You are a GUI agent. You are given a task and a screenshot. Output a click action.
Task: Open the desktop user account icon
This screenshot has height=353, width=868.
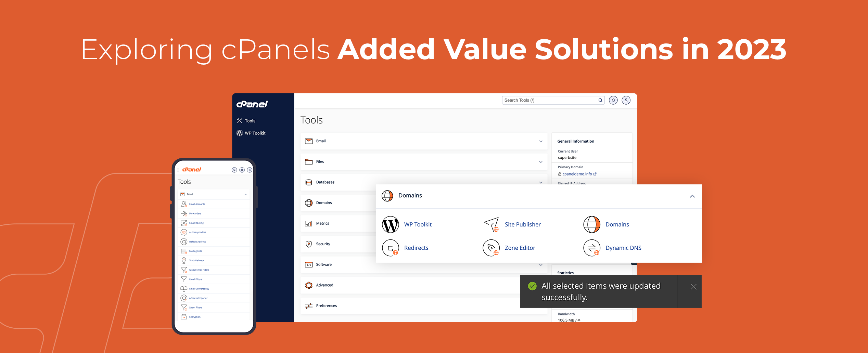tap(626, 100)
